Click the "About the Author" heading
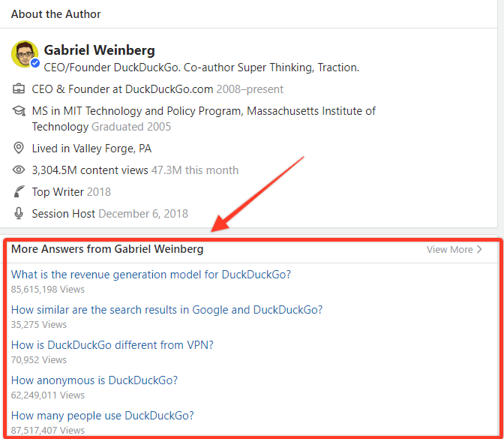This screenshot has height=439, width=504. tap(56, 14)
